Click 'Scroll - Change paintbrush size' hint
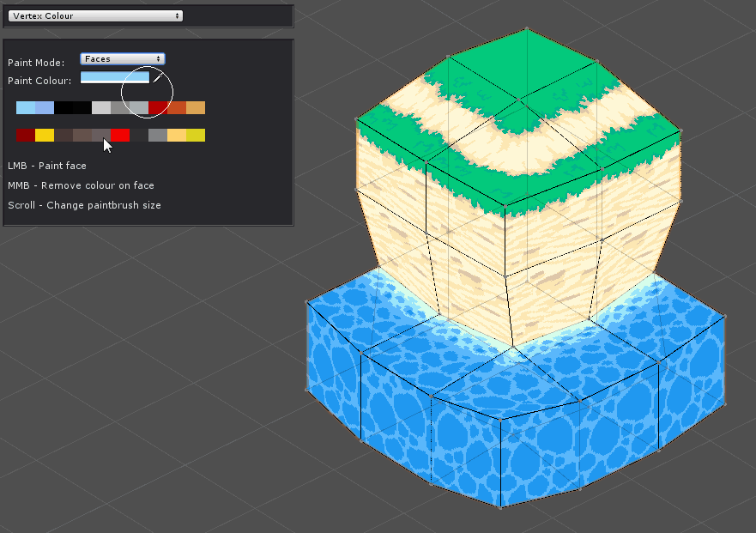 click(x=84, y=205)
